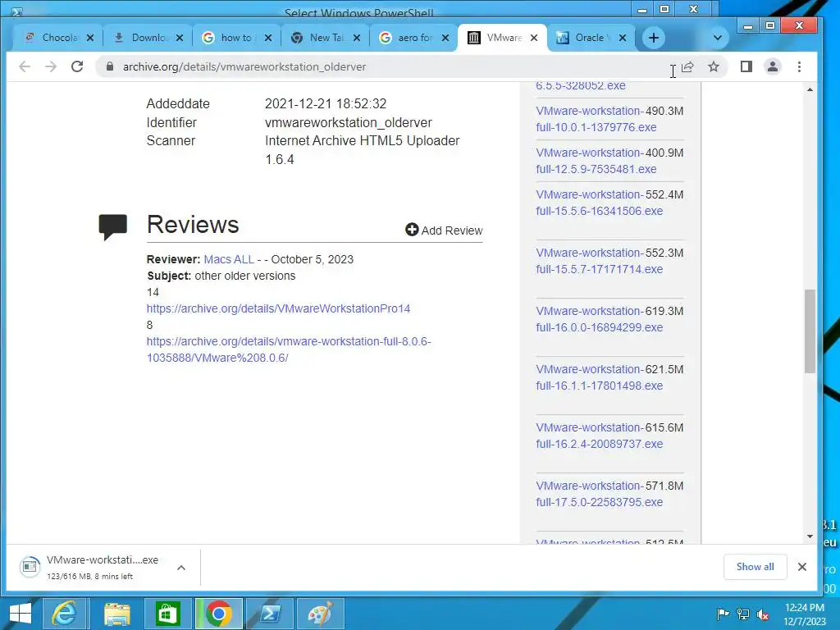Close the downloads bar
The image size is (840, 630).
(x=802, y=567)
